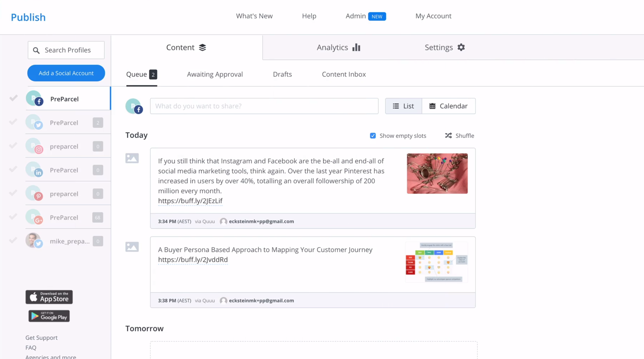Toggle checkmark beside PreParcel Twitter profile
The image size is (644, 359).
coord(13,122)
